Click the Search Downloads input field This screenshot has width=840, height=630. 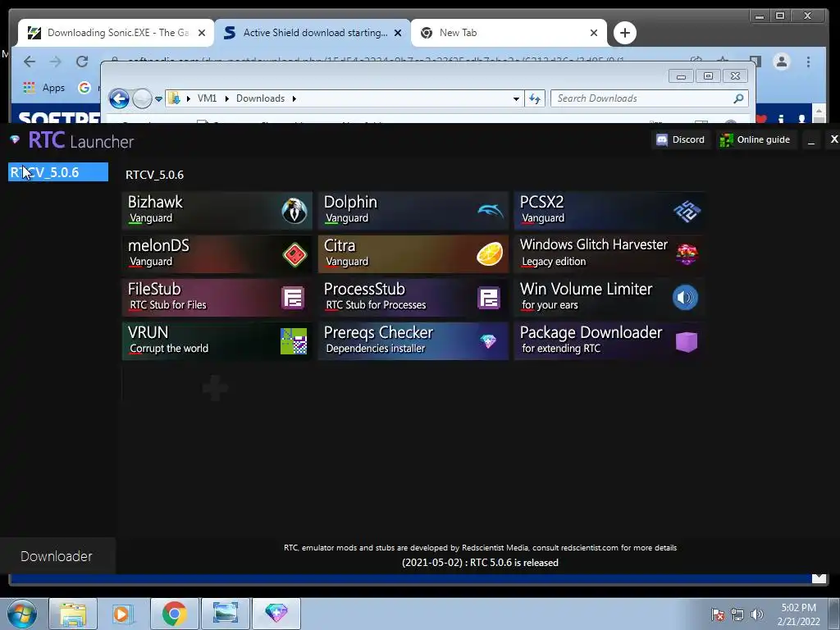coord(650,98)
